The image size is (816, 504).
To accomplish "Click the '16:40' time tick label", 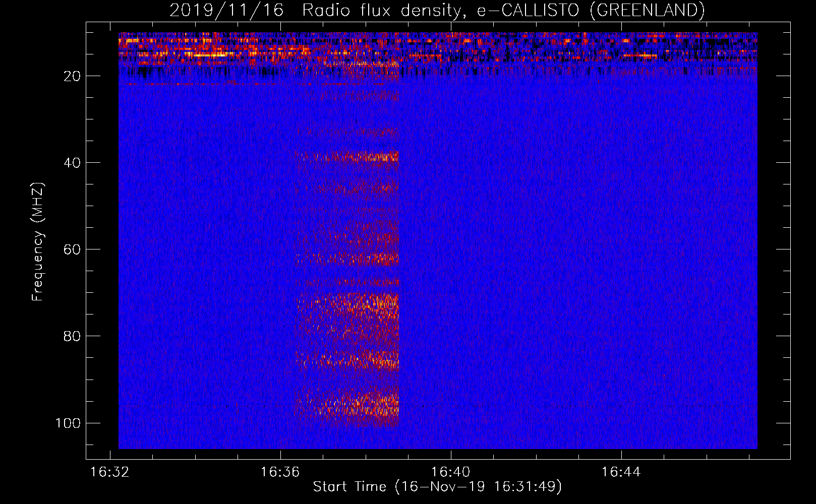I will [450, 472].
